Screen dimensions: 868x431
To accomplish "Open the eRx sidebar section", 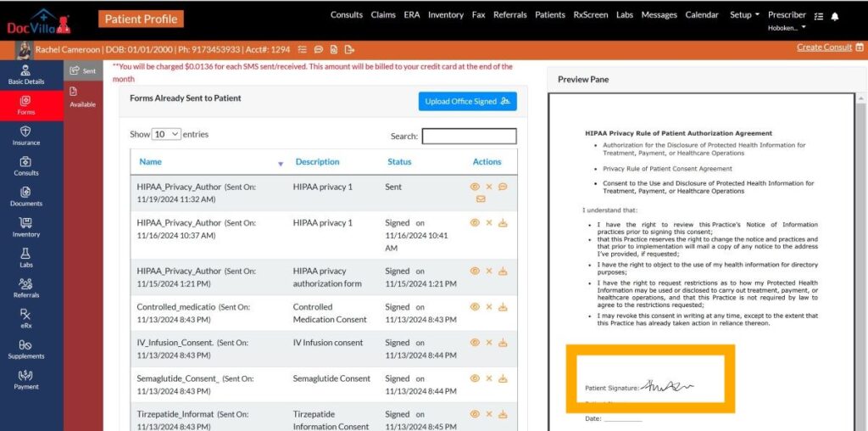I will [26, 319].
